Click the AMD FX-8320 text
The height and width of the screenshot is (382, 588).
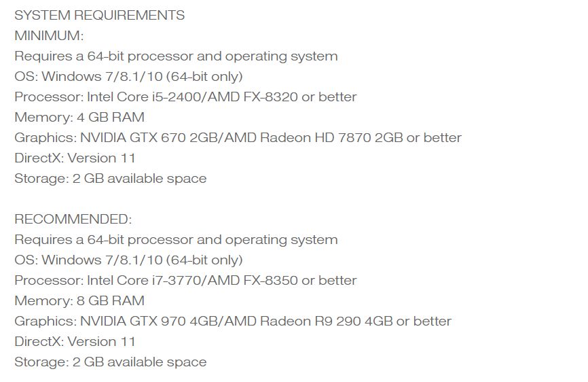click(253, 97)
